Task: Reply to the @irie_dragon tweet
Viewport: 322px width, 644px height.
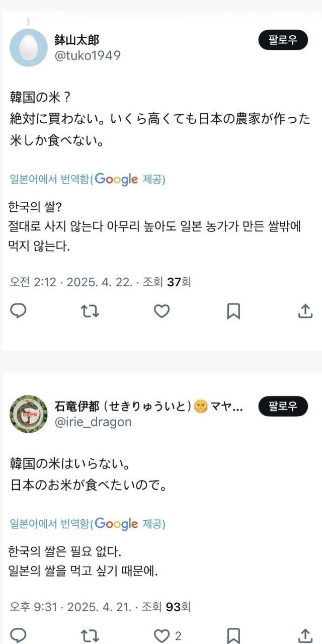Action: [x=18, y=635]
